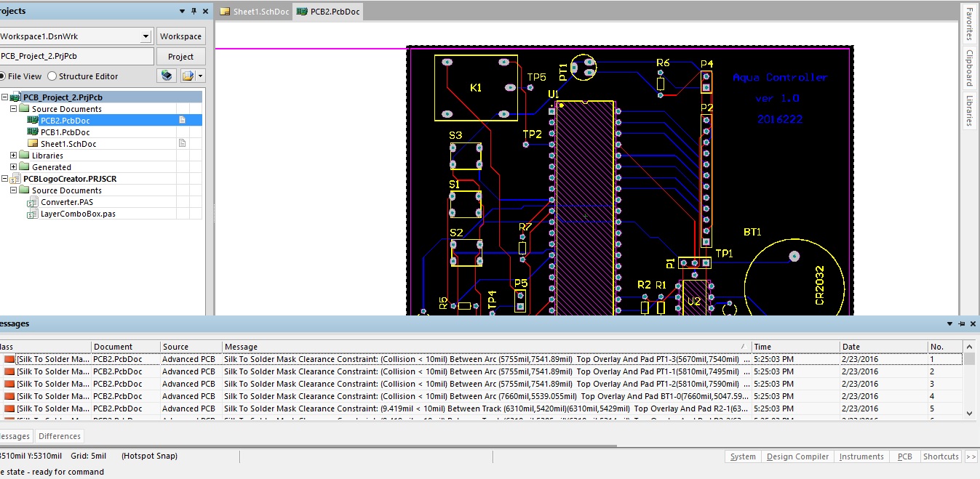
Task: Open the Differences tab in Messages panel
Action: [60, 436]
